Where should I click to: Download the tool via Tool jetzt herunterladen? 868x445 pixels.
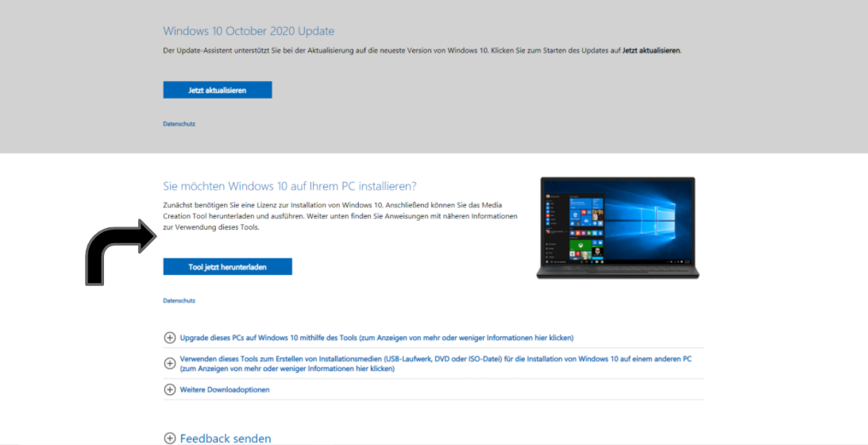(x=227, y=266)
